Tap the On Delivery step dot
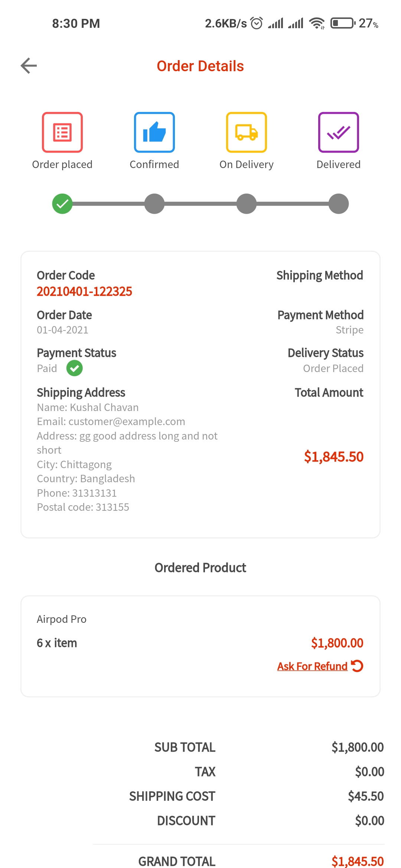The height and width of the screenshot is (868, 401). click(247, 204)
